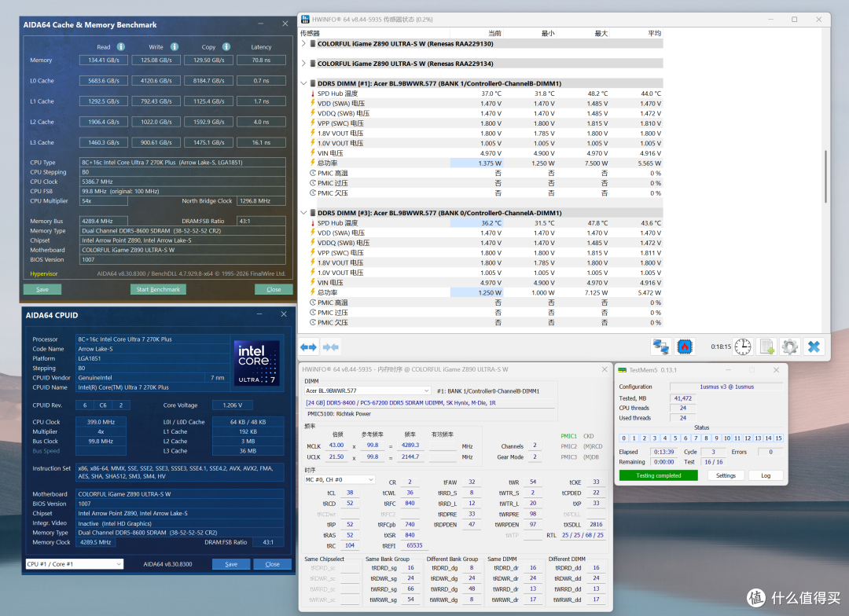849x616 pixels.
Task: Click TestMem5 status cell 15
Action: pyautogui.click(x=778, y=438)
